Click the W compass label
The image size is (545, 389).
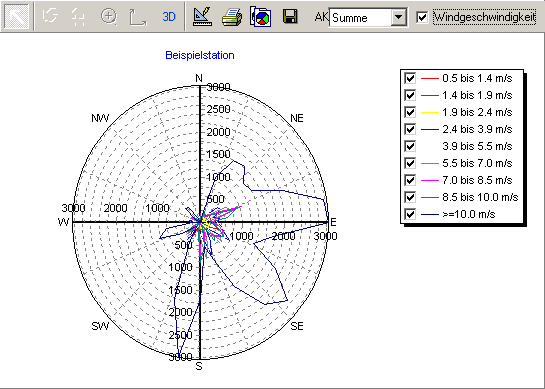[x=63, y=222]
